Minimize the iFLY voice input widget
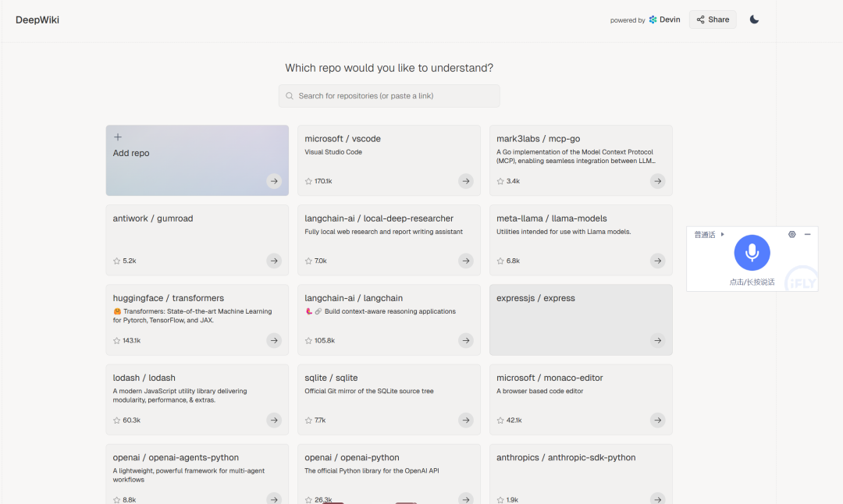The width and height of the screenshot is (843, 504). click(x=807, y=234)
